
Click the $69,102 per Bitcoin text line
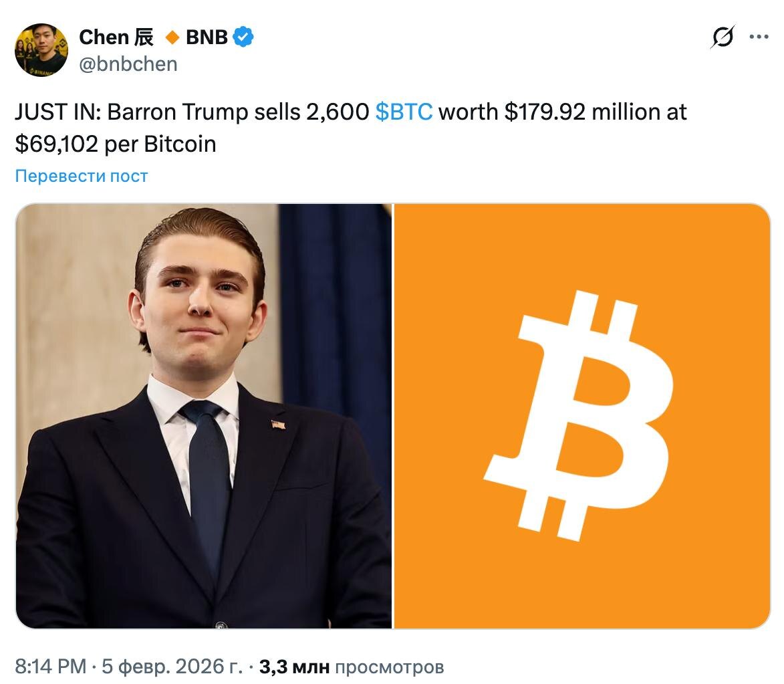pyautogui.click(x=116, y=144)
